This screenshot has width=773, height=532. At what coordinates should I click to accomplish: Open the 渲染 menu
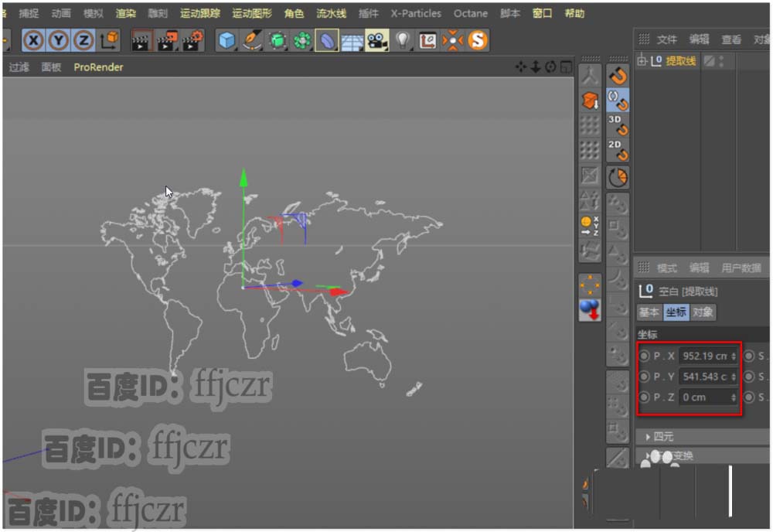tap(125, 13)
